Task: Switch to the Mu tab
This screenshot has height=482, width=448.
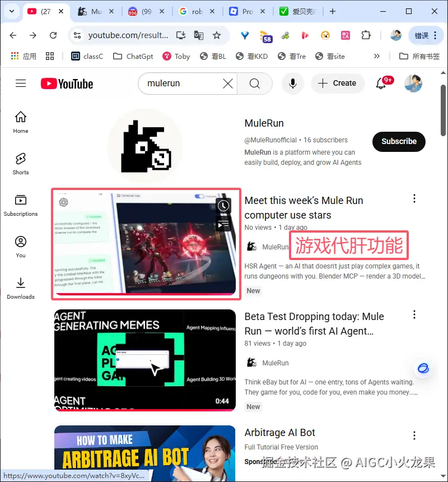Action: click(91, 11)
